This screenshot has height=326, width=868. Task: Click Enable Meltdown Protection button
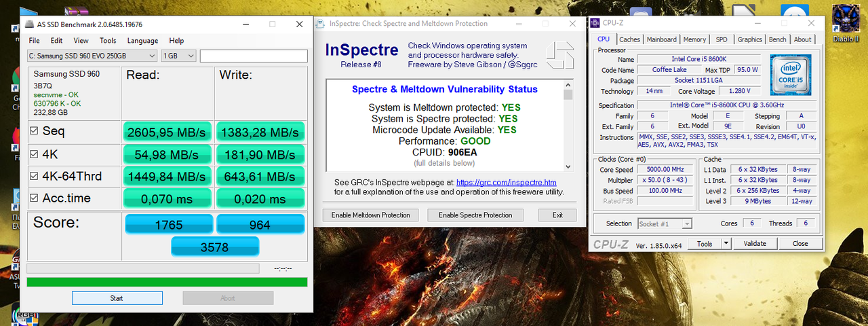click(x=371, y=215)
